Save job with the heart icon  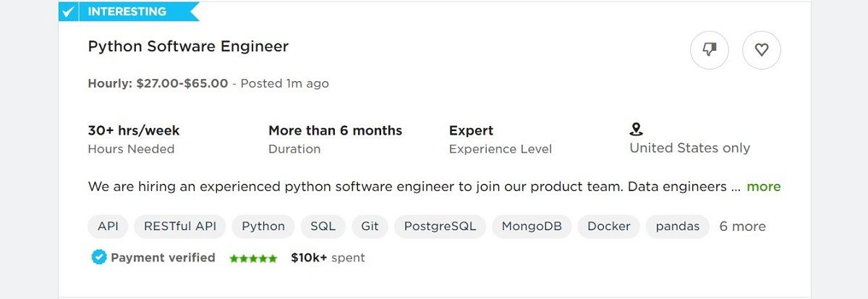[x=762, y=50]
